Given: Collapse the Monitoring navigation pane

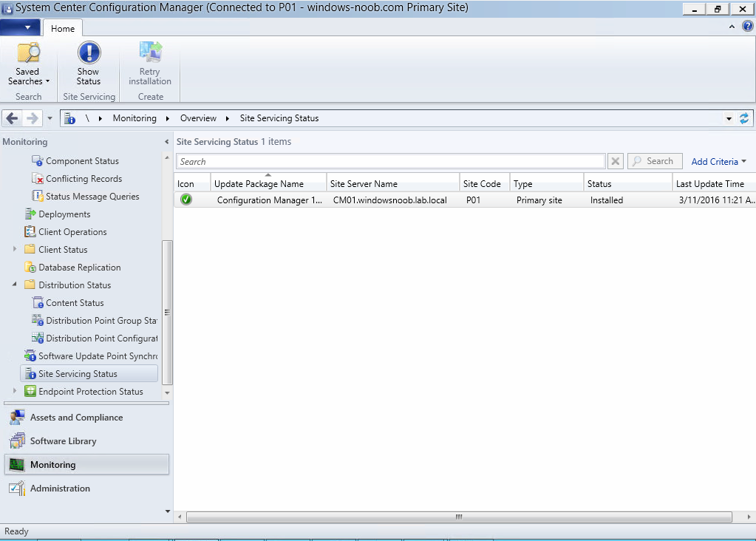Looking at the screenshot, I should click(x=166, y=142).
